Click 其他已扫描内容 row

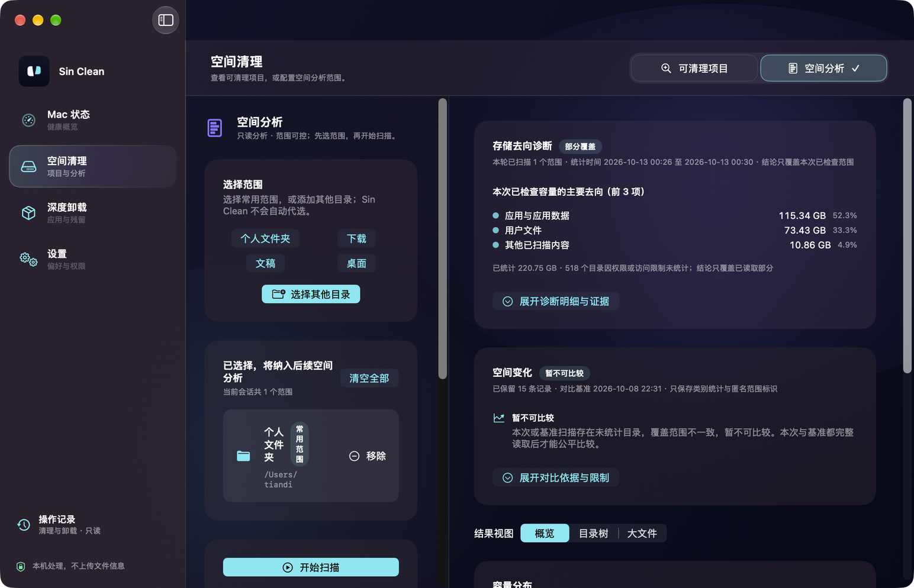click(x=675, y=245)
